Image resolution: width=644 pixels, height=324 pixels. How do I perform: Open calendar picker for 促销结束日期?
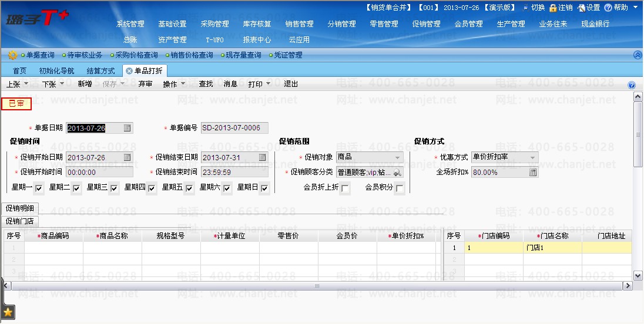[x=263, y=157]
